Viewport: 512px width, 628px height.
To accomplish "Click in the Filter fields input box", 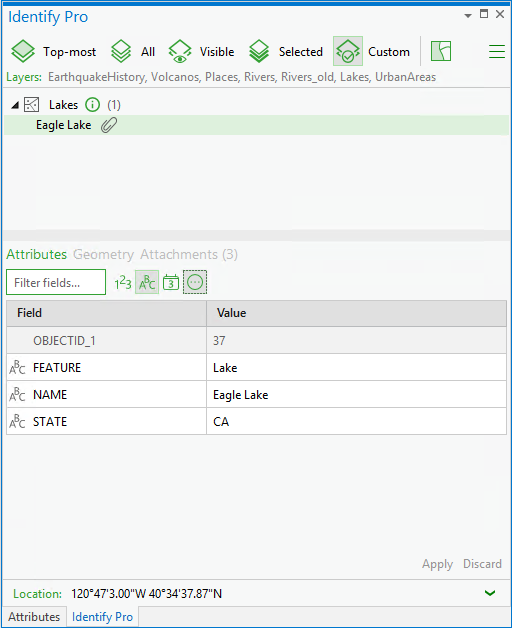I will pyautogui.click(x=56, y=282).
